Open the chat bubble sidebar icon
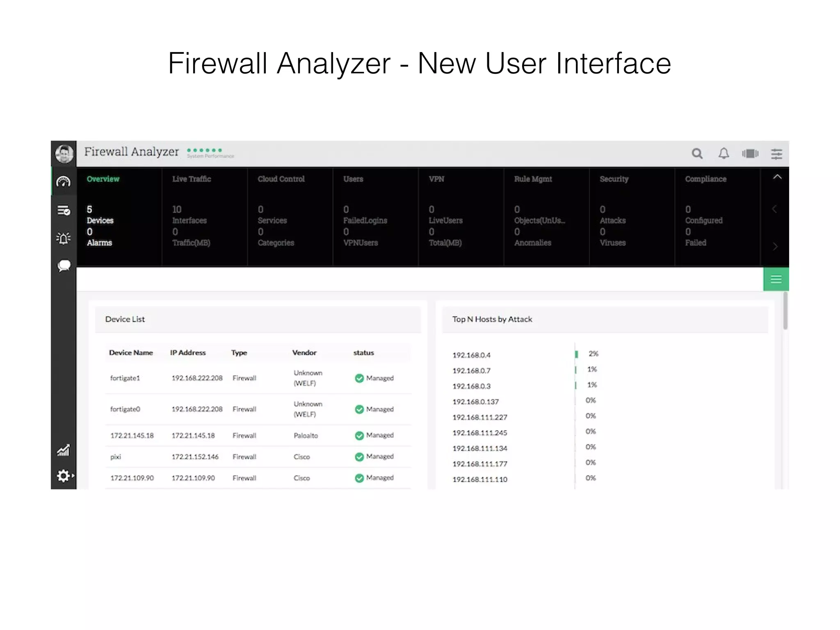 click(64, 266)
